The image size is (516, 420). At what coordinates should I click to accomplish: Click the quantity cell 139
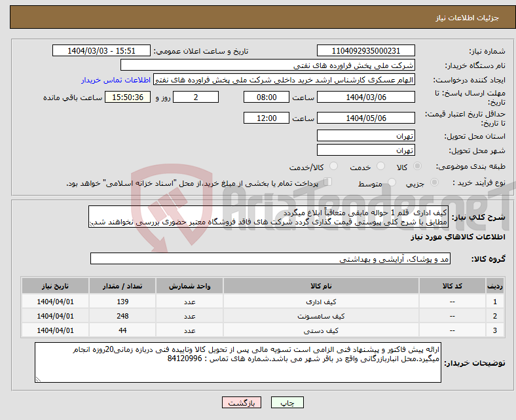click(x=122, y=302)
